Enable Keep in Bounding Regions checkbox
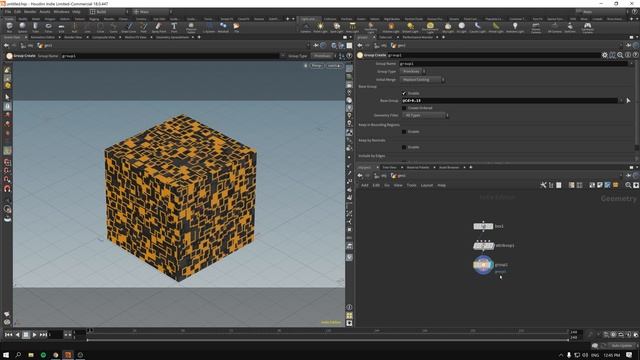Viewport: 640px width, 360px height. [404, 131]
